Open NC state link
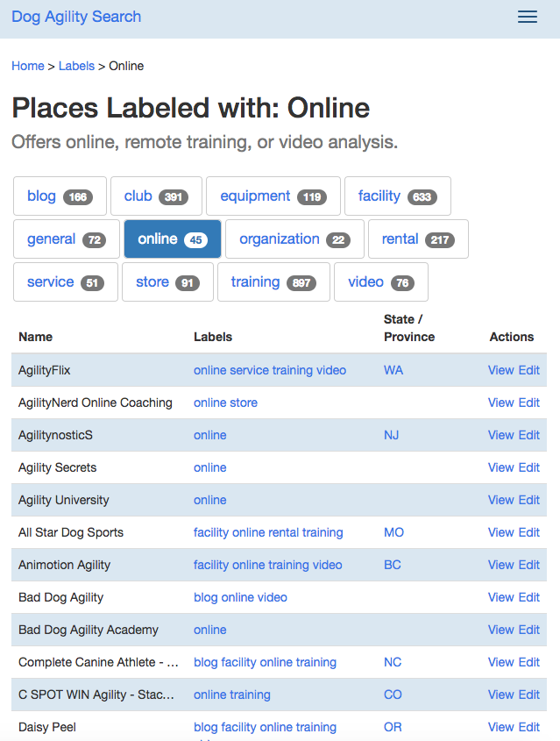This screenshot has height=741, width=560. click(x=393, y=663)
